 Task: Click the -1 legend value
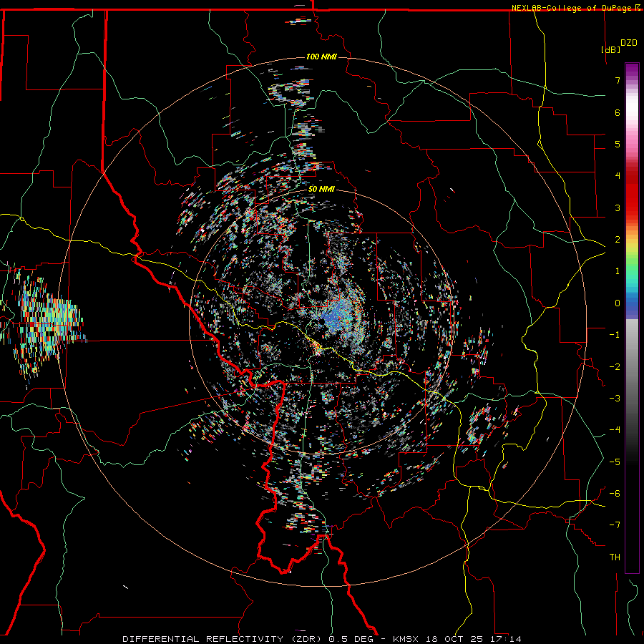pyautogui.click(x=615, y=335)
